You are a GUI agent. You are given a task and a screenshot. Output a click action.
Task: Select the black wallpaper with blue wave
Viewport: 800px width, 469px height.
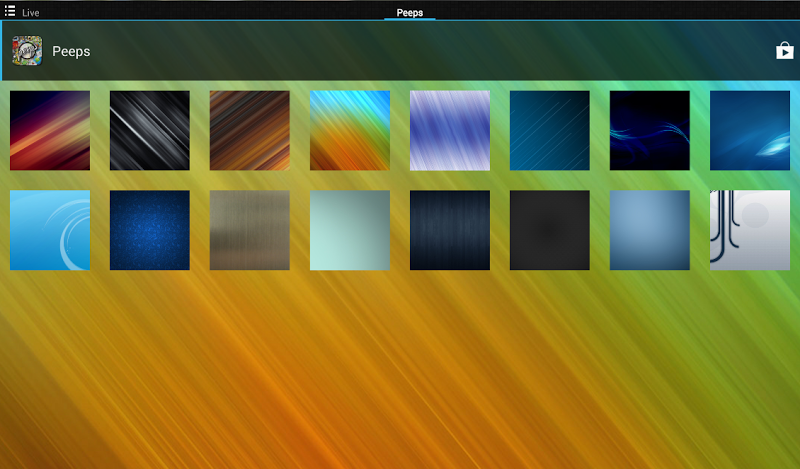click(x=650, y=131)
